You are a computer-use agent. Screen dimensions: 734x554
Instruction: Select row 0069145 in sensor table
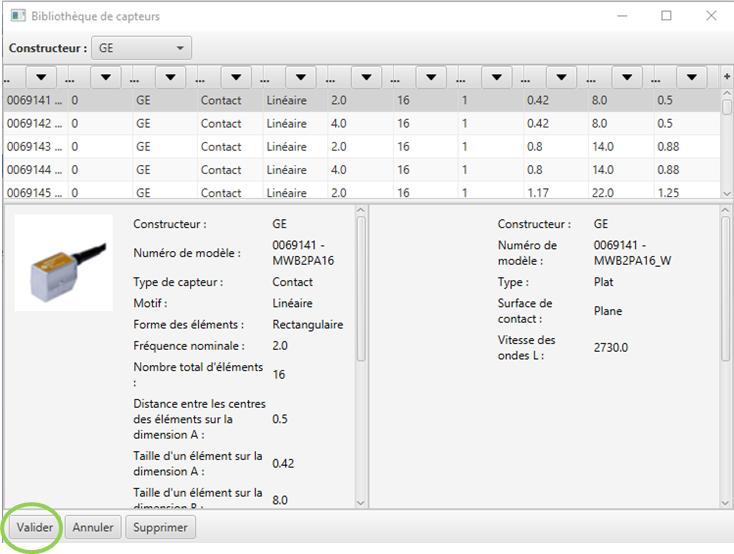click(x=361, y=191)
